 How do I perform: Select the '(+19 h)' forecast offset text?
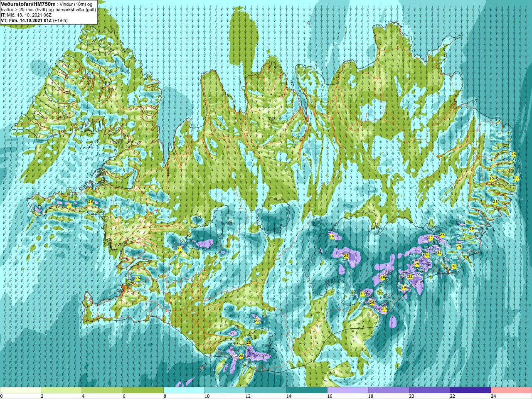pyautogui.click(x=60, y=20)
